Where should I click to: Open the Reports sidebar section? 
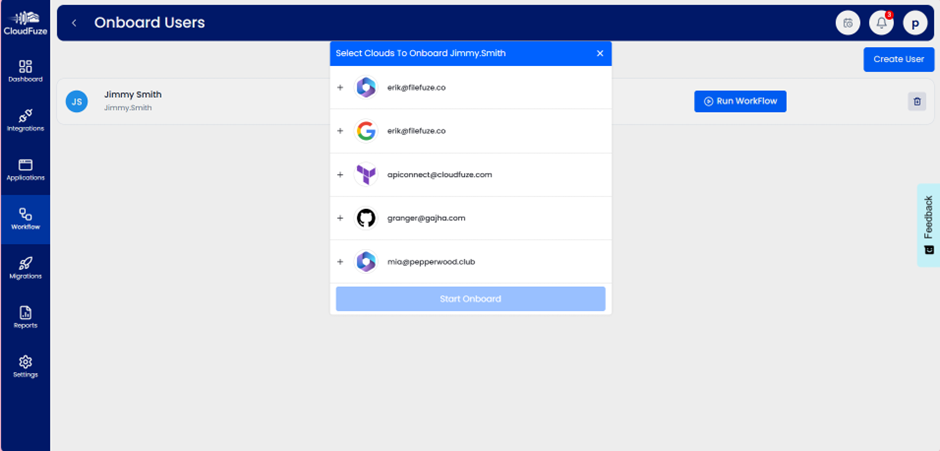coord(25,317)
